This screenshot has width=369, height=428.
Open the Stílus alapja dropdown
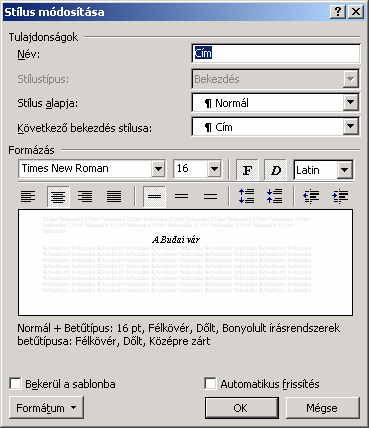(x=351, y=103)
